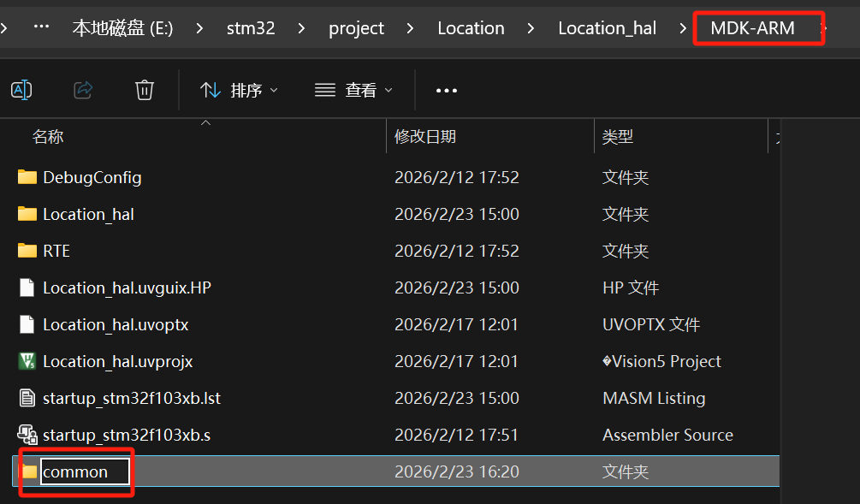
Task: Select the Location_hal.uvguix.HP file name
Action: tap(127, 288)
